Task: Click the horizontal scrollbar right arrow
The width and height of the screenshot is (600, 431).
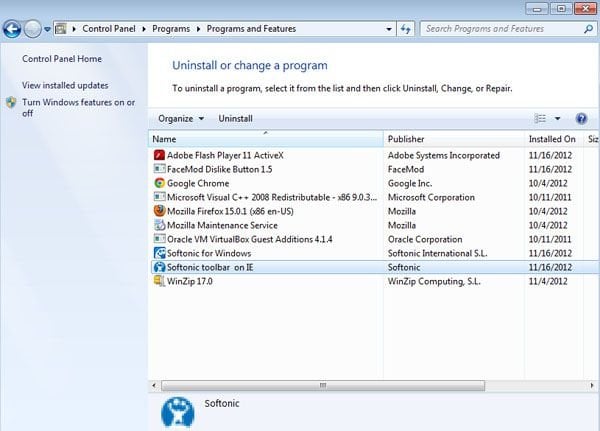Action: (592, 385)
